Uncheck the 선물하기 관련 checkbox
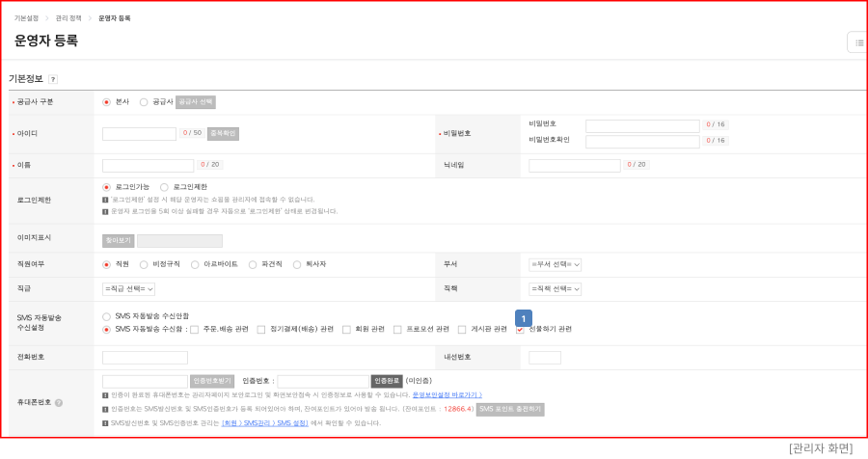Image resolution: width=868 pixels, height=459 pixels. click(x=521, y=329)
